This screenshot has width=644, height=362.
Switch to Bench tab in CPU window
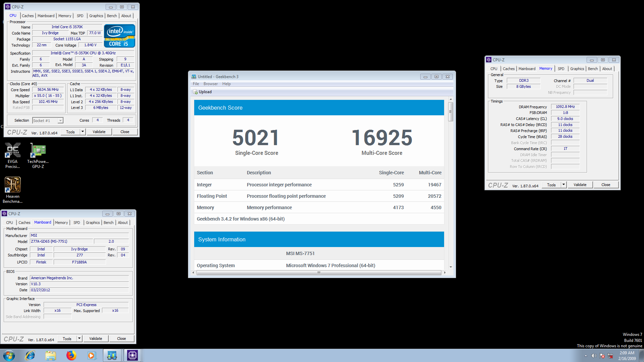[x=112, y=16]
